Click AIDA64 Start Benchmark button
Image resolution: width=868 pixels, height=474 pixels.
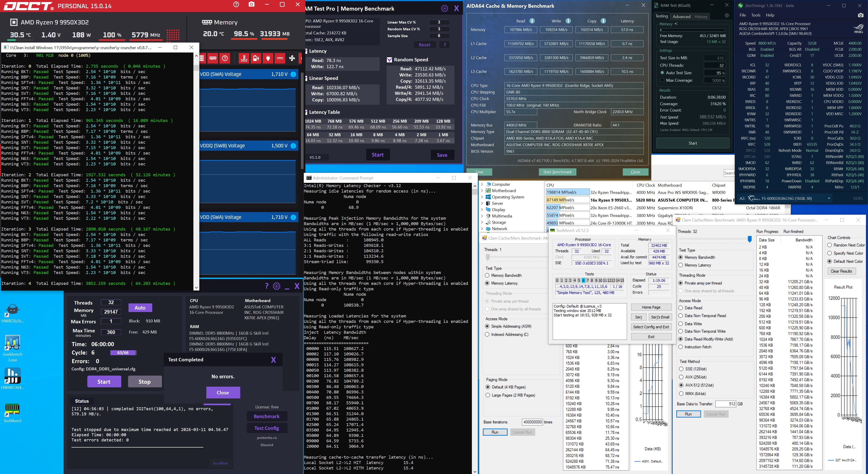point(557,172)
